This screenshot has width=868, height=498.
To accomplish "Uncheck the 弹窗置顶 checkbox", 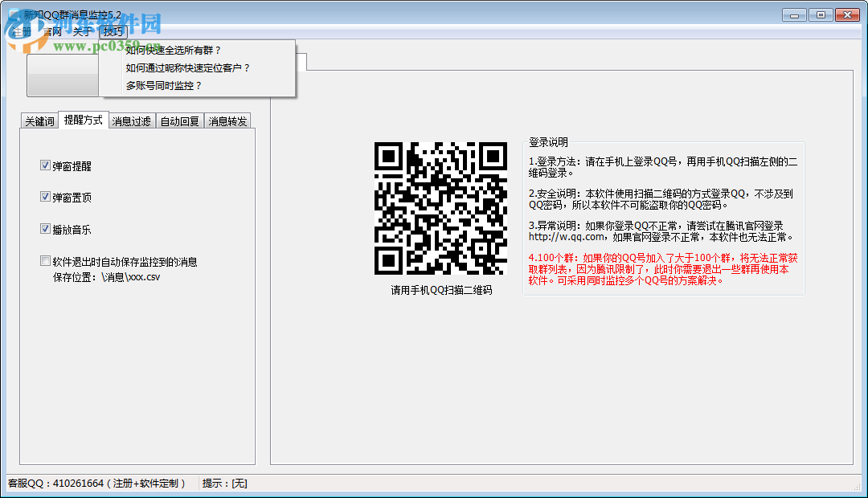I will pos(45,197).
